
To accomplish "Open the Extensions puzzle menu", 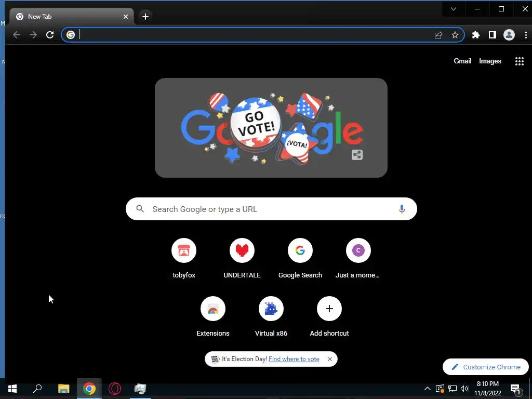I will coord(476,35).
